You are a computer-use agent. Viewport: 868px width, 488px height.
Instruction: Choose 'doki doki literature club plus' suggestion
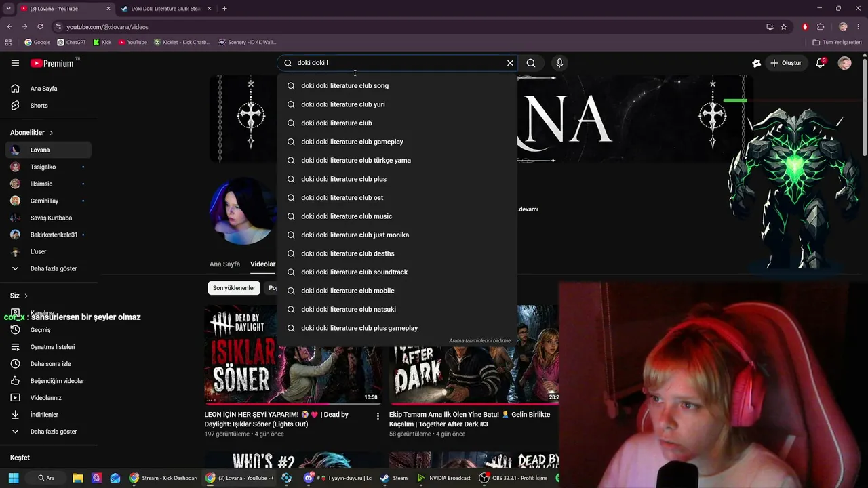[397, 179]
